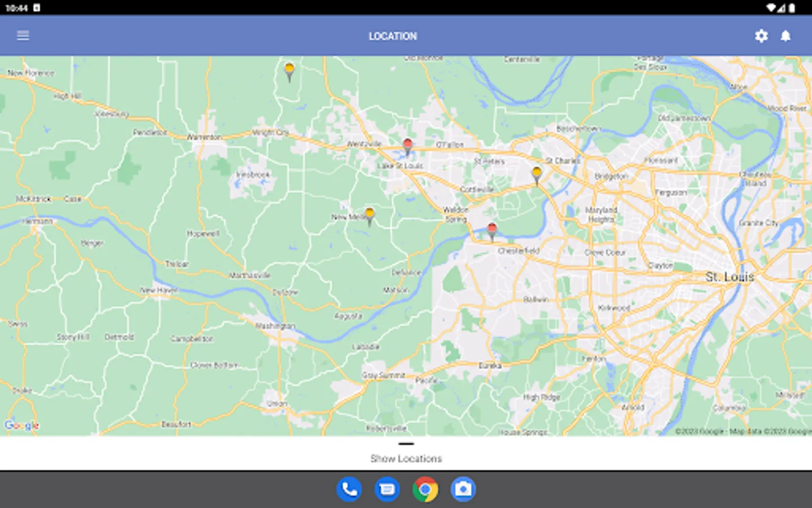Click the LOCATION title in header
This screenshot has height=508, width=812.
pos(393,36)
